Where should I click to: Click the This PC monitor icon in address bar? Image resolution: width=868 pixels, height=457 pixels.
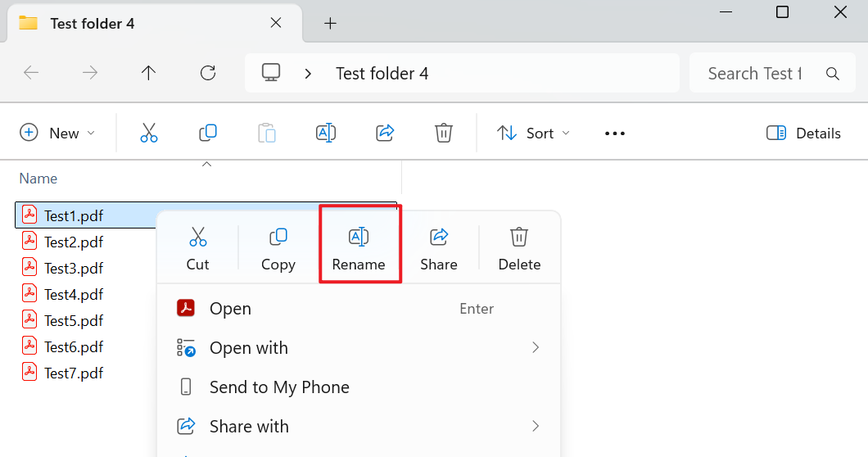click(x=271, y=73)
